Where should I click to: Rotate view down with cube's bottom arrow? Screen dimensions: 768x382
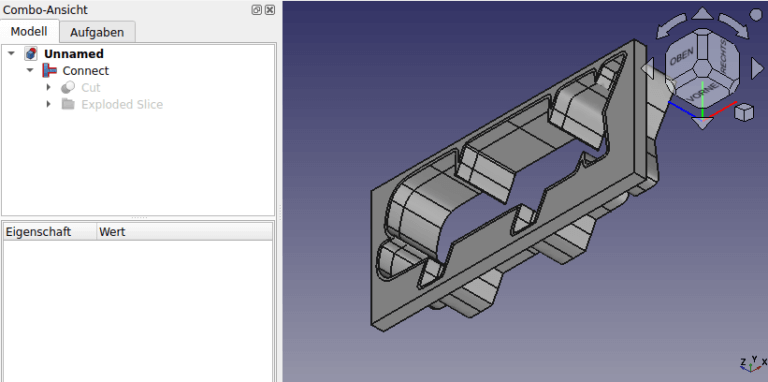pos(703,123)
